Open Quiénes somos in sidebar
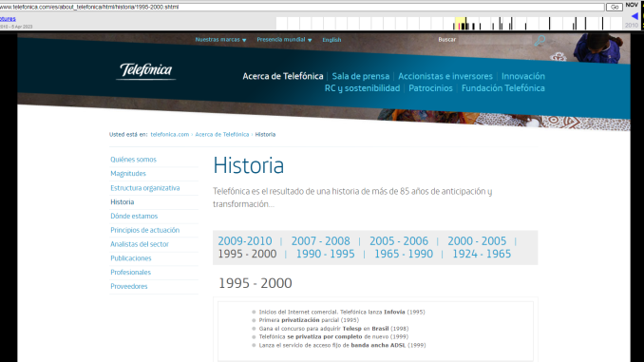The height and width of the screenshot is (362, 644). [134, 160]
